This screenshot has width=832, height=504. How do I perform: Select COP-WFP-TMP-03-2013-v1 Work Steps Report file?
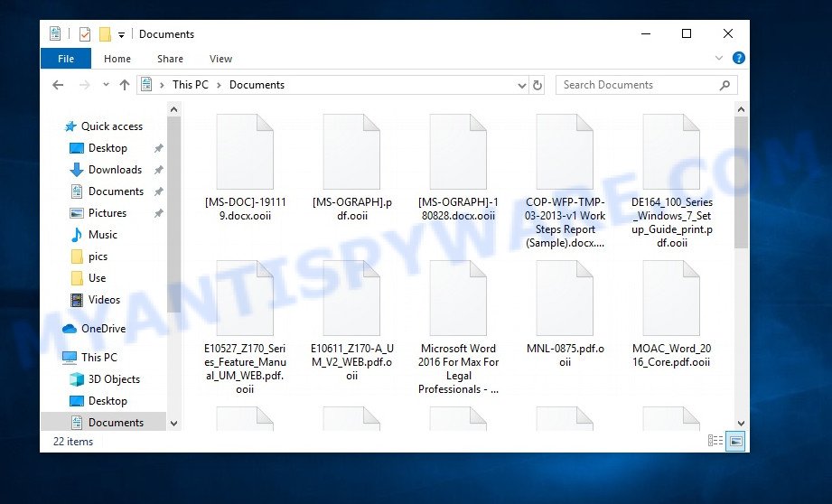(565, 182)
